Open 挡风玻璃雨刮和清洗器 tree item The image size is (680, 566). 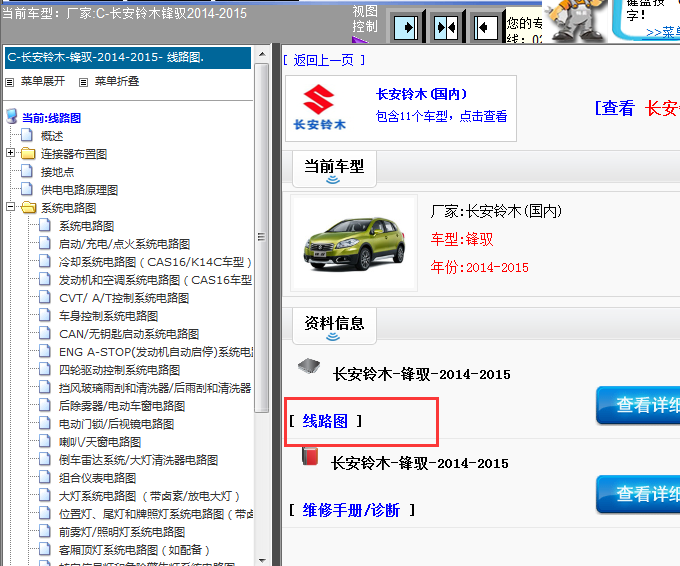(x=155, y=388)
